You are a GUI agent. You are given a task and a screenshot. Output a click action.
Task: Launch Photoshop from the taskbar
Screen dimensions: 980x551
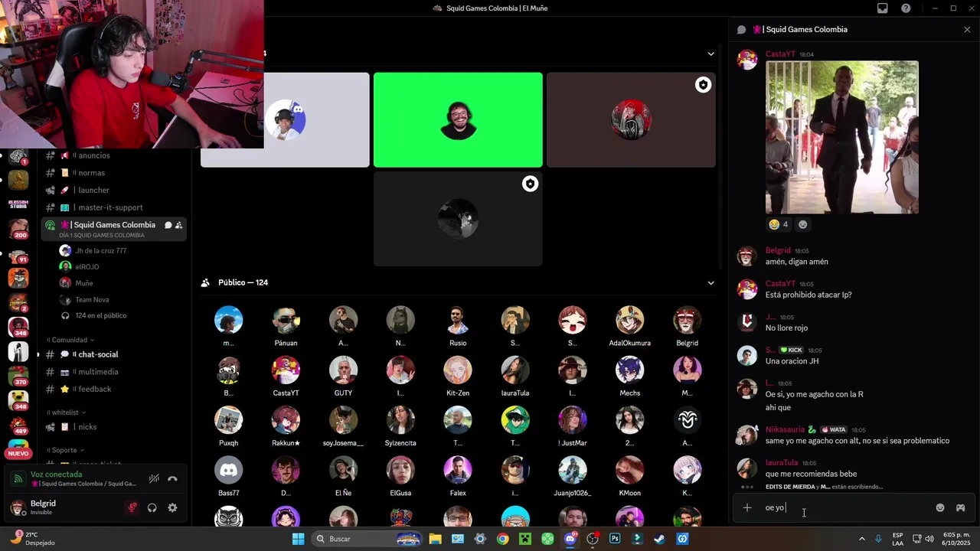click(x=615, y=539)
